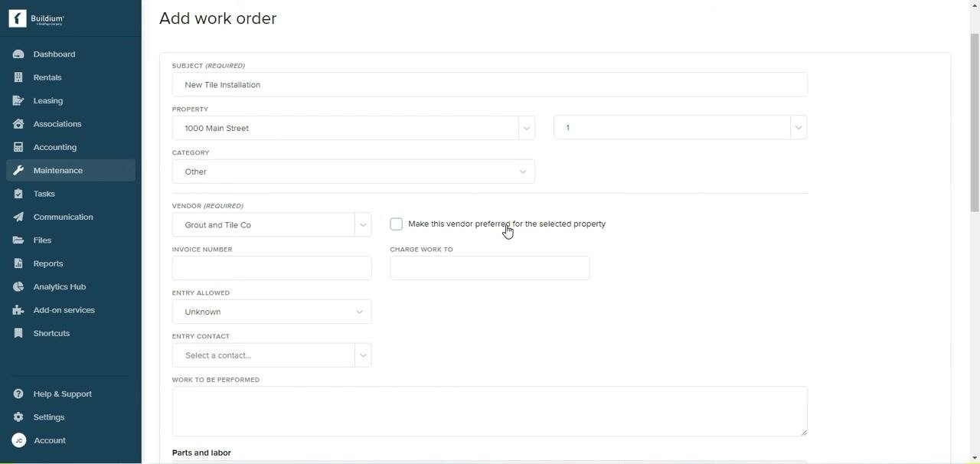Click the Charge Work To field
The height and width of the screenshot is (464, 980).
tap(490, 268)
